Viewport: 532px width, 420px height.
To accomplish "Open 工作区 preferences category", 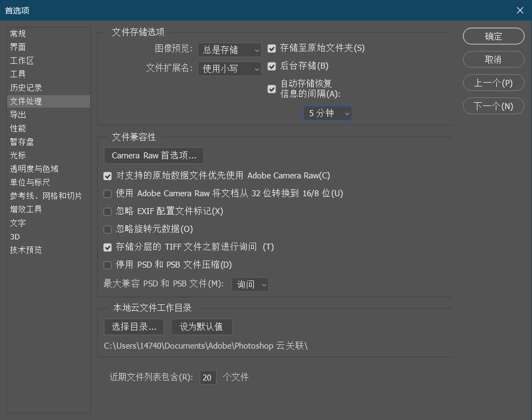I will pos(49,61).
